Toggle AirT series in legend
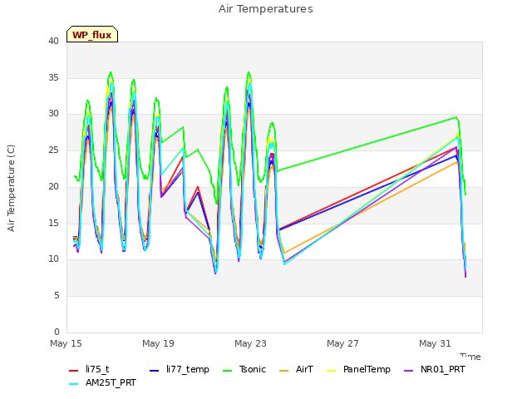532x399 pixels. click(296, 369)
